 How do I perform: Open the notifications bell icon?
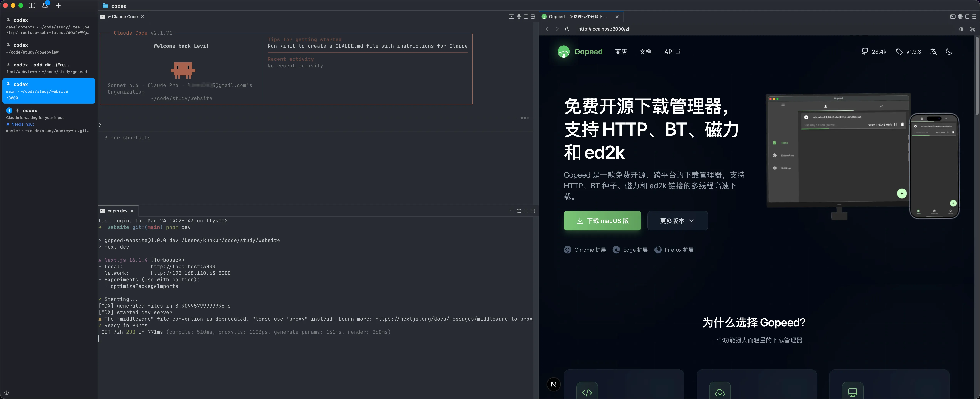pyautogui.click(x=45, y=5)
